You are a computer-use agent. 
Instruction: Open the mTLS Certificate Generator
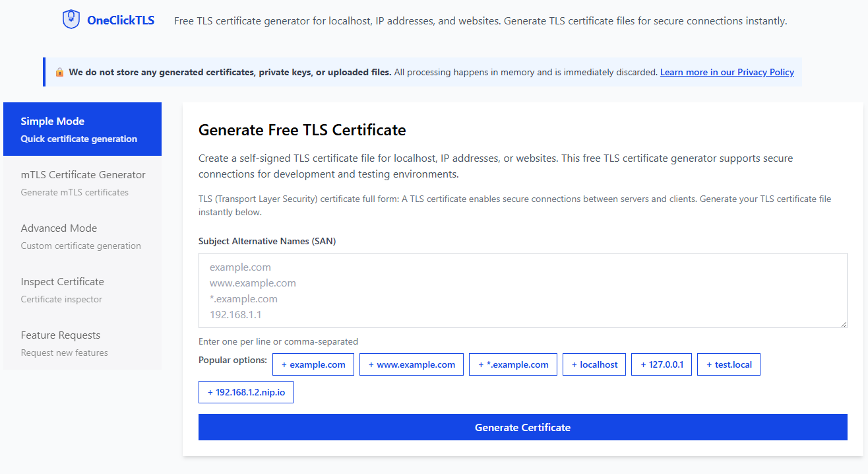pyautogui.click(x=82, y=182)
